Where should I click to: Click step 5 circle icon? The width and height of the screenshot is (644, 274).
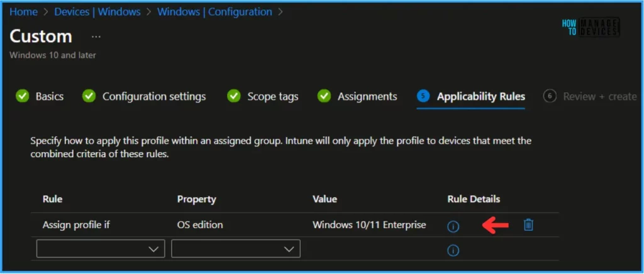tap(423, 96)
